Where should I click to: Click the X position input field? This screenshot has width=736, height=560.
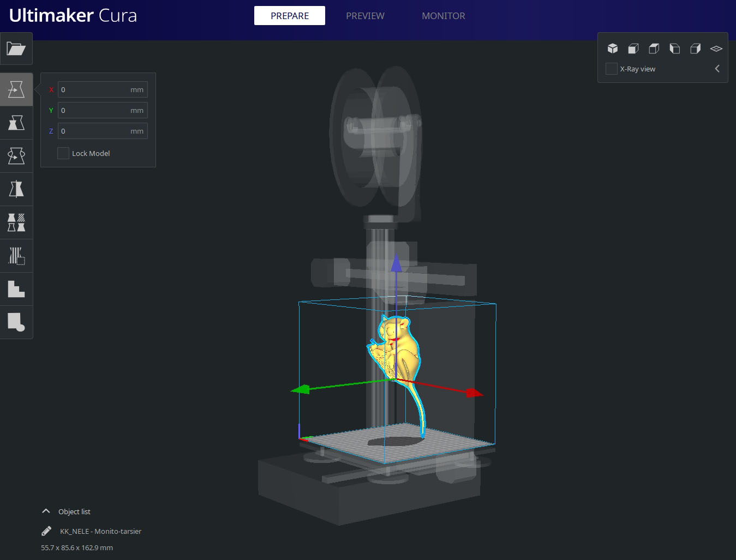103,89
